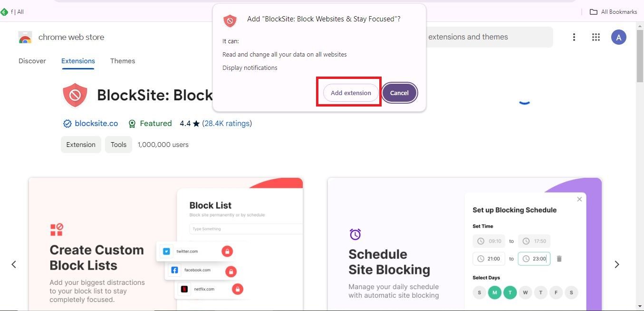644x311 pixels.
Task: Advance the carousel with the right chevron
Action: (616, 264)
